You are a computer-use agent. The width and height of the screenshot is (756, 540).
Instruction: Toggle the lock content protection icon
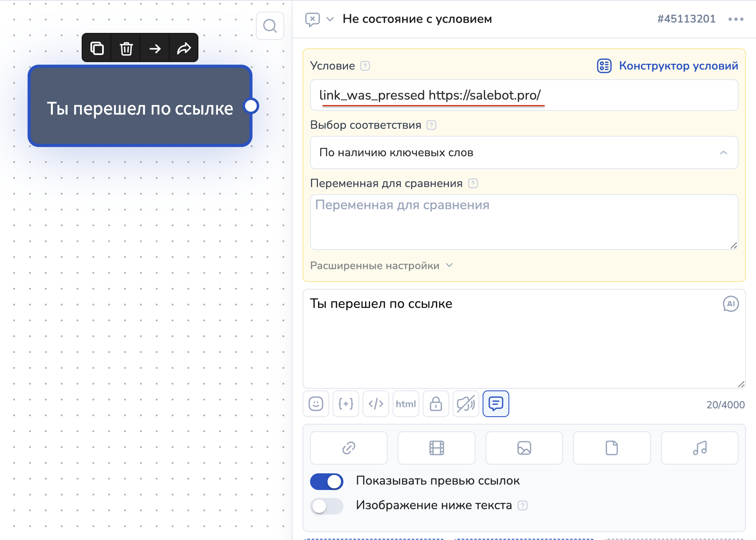click(x=436, y=404)
